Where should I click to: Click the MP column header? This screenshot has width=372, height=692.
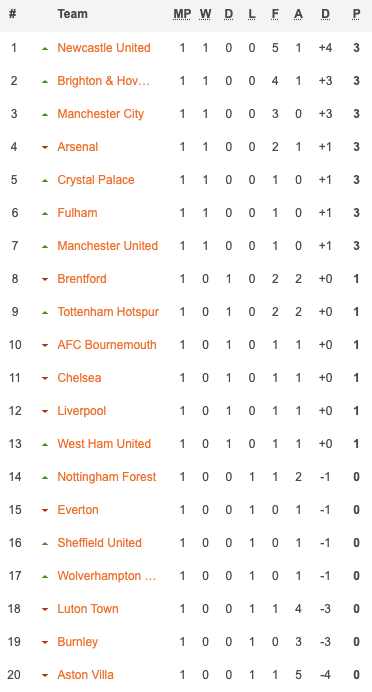point(182,14)
